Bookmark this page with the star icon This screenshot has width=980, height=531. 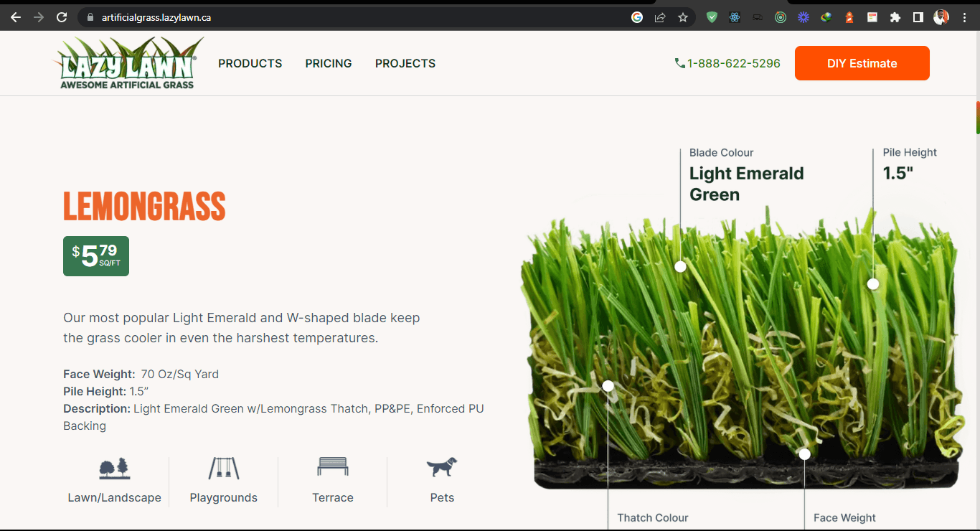pyautogui.click(x=683, y=17)
